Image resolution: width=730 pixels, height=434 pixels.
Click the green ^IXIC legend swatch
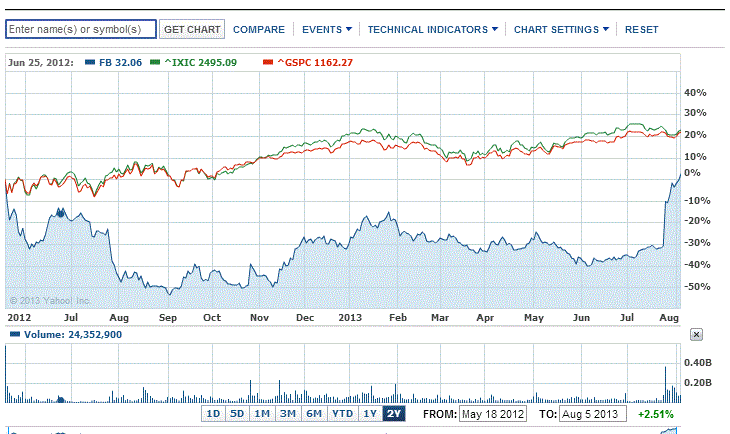(155, 62)
